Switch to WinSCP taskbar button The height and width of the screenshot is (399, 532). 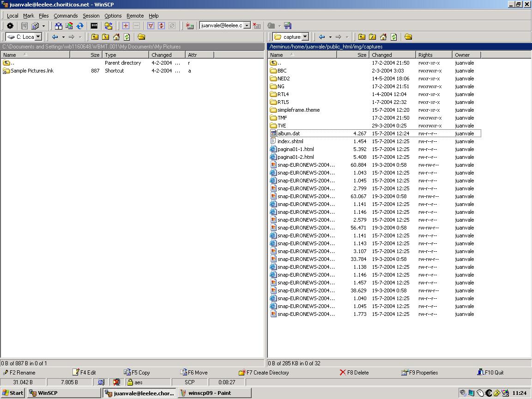pos(64,393)
